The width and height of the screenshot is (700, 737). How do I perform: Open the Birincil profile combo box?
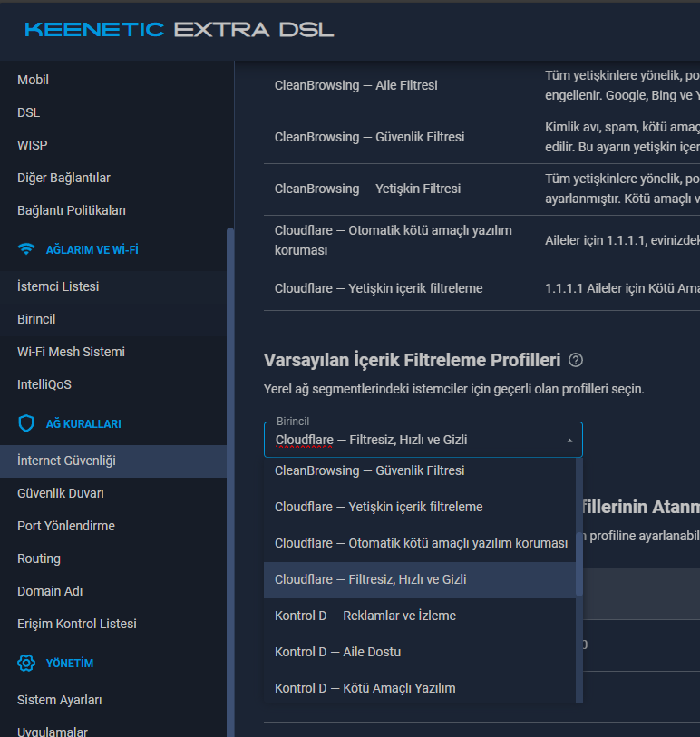pyautogui.click(x=423, y=440)
